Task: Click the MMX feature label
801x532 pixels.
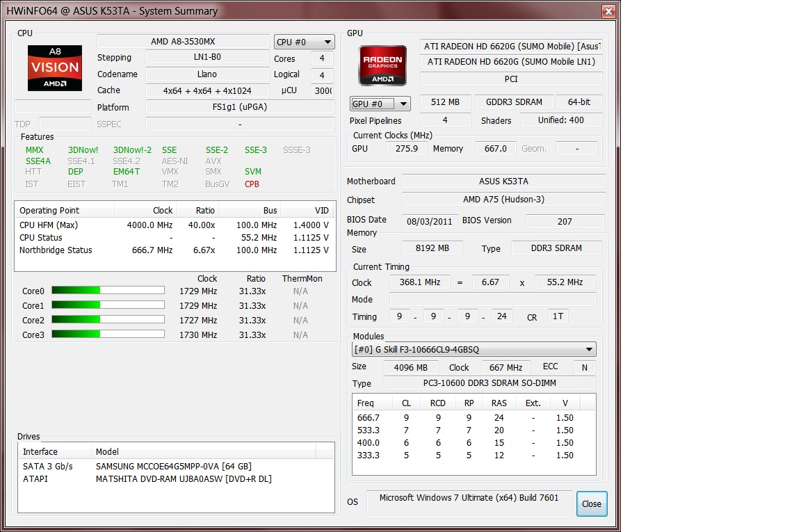Action: tap(34, 150)
